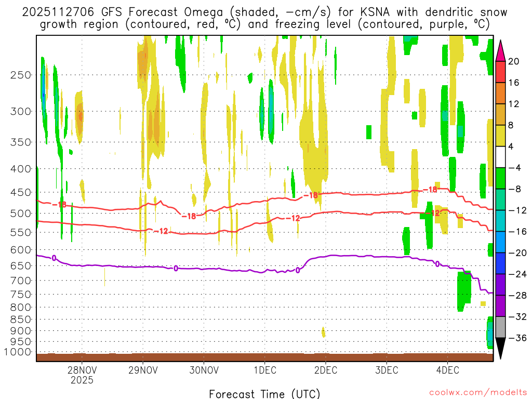Pick the white swatch in the colorbar

click(501, 157)
